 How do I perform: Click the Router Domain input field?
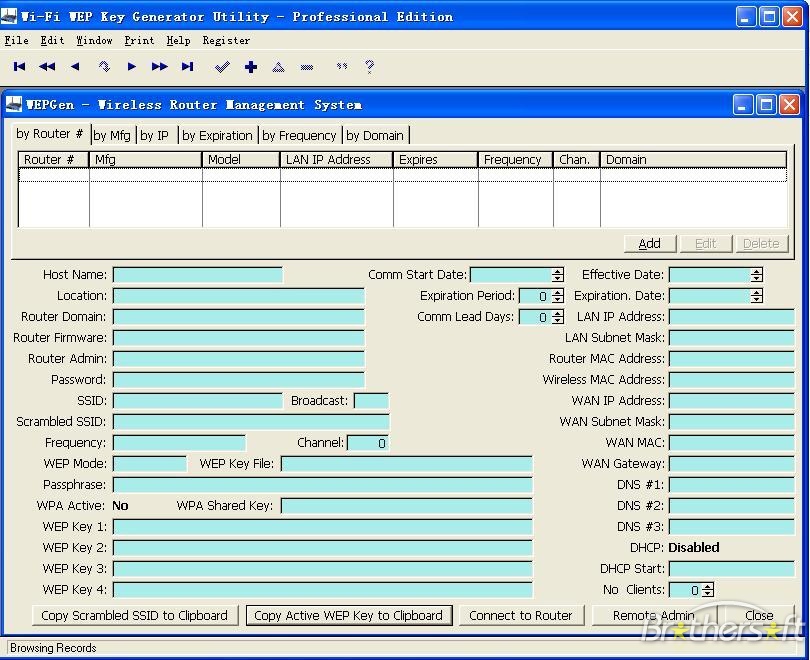tap(239, 317)
